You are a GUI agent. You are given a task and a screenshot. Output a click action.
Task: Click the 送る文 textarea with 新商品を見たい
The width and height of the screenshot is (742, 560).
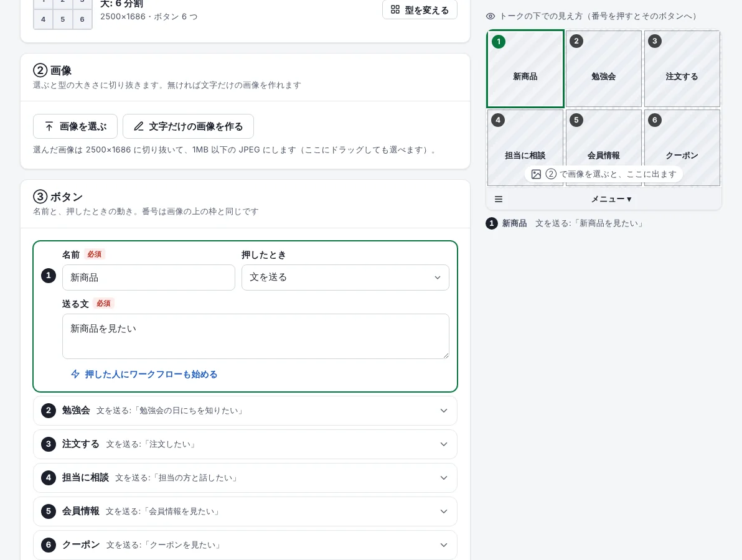coord(256,336)
